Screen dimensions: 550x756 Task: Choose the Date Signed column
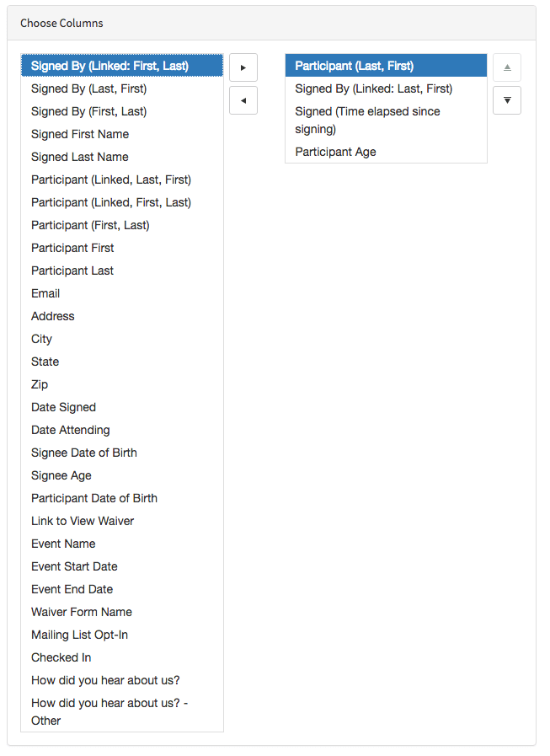click(63, 407)
